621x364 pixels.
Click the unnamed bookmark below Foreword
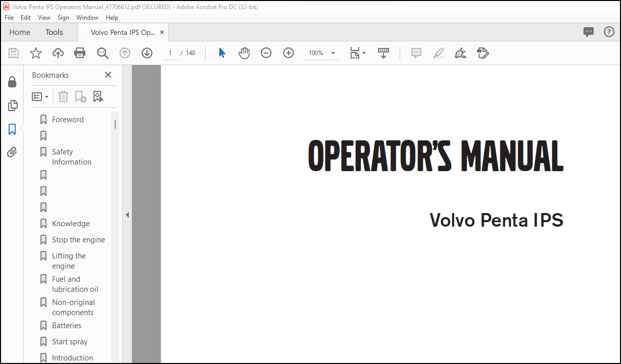(43, 136)
